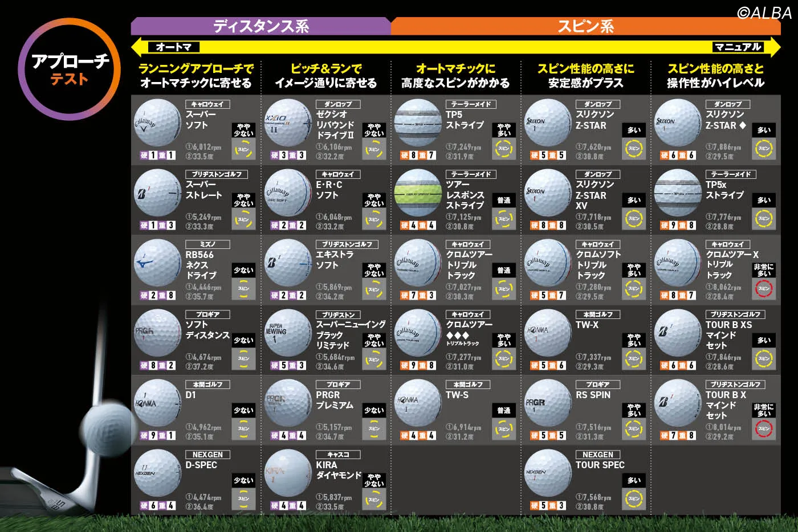
Task: Select the ディスタンス系 header tab
Action: click(260, 26)
